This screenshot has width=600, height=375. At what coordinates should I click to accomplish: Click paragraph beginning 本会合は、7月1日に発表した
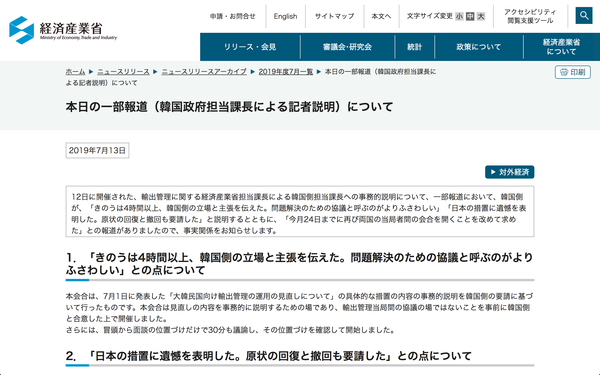[300, 307]
